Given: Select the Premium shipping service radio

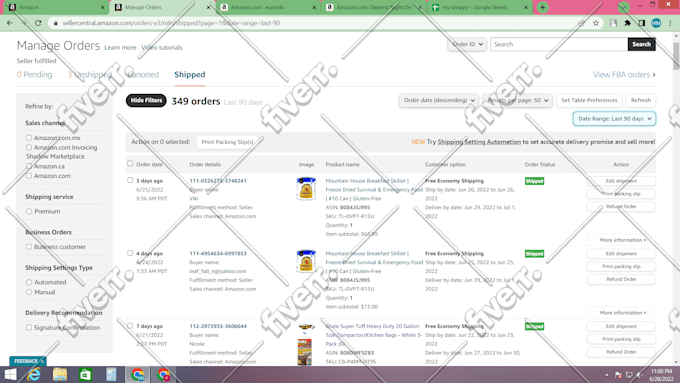Looking at the screenshot, I should click(29, 211).
